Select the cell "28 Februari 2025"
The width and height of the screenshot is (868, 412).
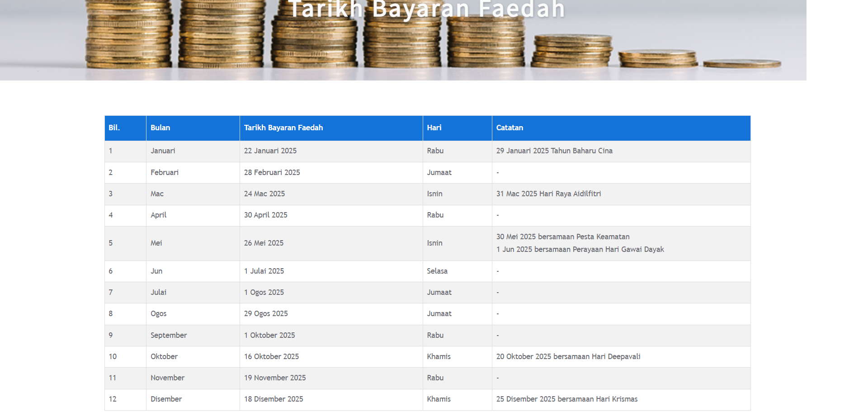[272, 172]
